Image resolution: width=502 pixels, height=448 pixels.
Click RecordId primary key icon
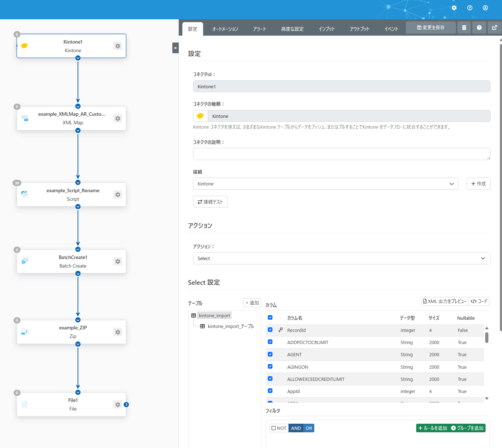tap(281, 330)
